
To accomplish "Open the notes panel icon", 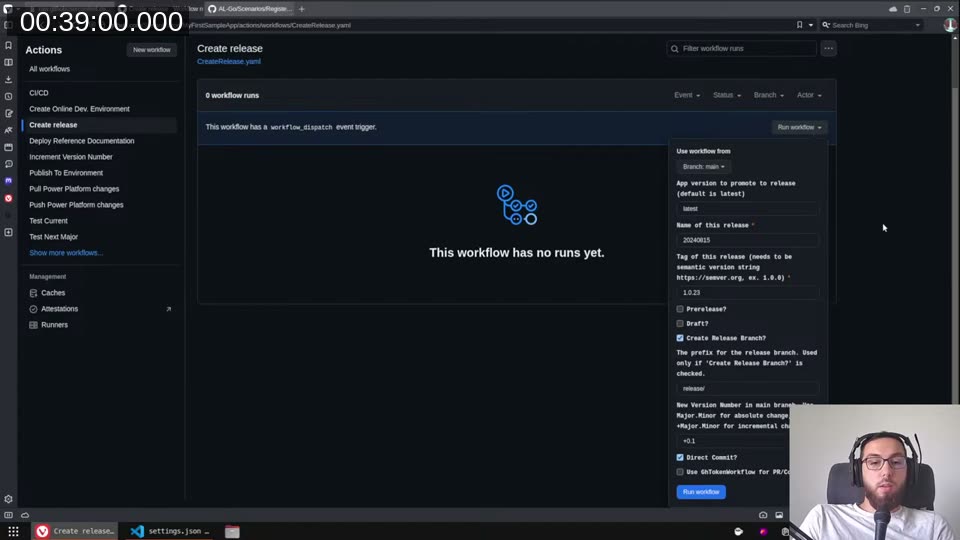I will (9, 113).
